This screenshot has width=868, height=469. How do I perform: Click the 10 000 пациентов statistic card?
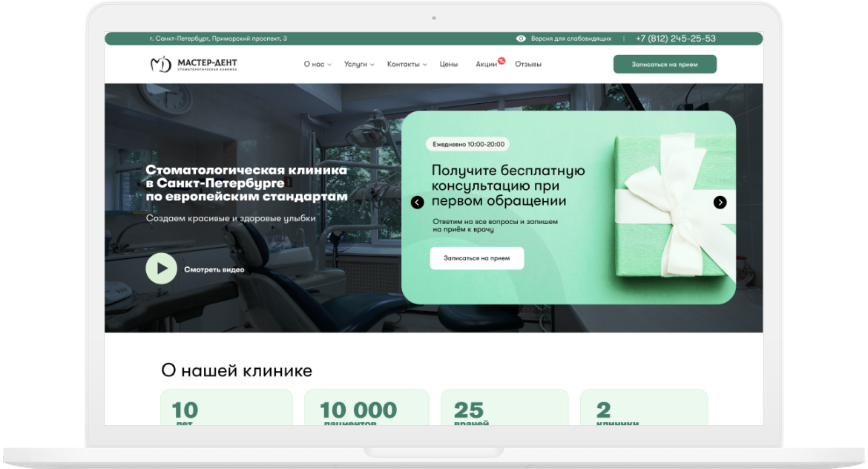tap(366, 407)
